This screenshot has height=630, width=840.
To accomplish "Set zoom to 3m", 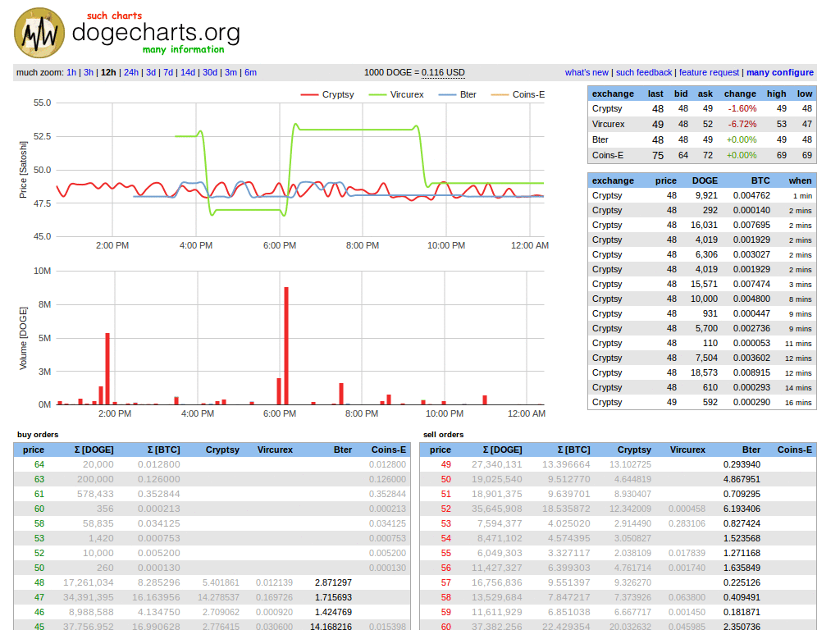I will [231, 72].
